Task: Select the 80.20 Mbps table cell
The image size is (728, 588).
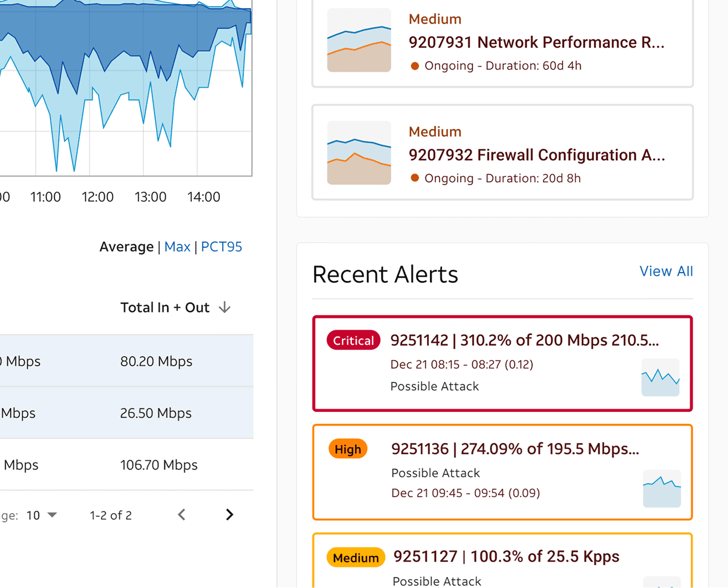Action: pos(156,361)
